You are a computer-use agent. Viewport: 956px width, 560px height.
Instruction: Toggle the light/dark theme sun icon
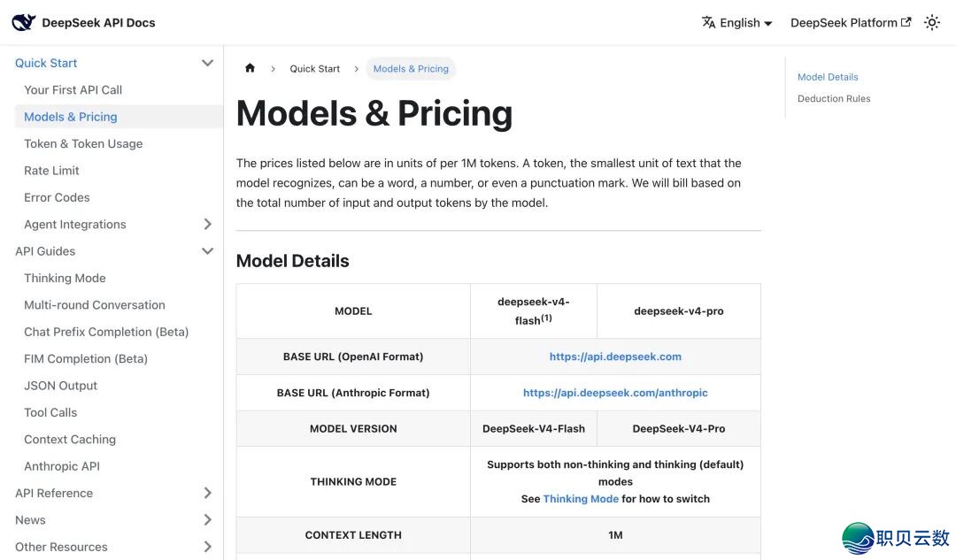(x=931, y=22)
